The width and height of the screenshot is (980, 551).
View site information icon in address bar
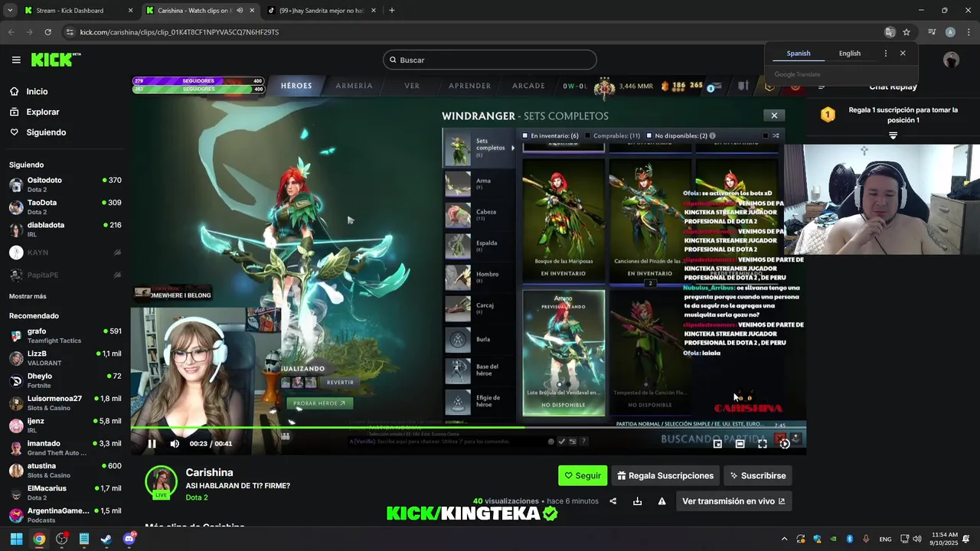70,32
